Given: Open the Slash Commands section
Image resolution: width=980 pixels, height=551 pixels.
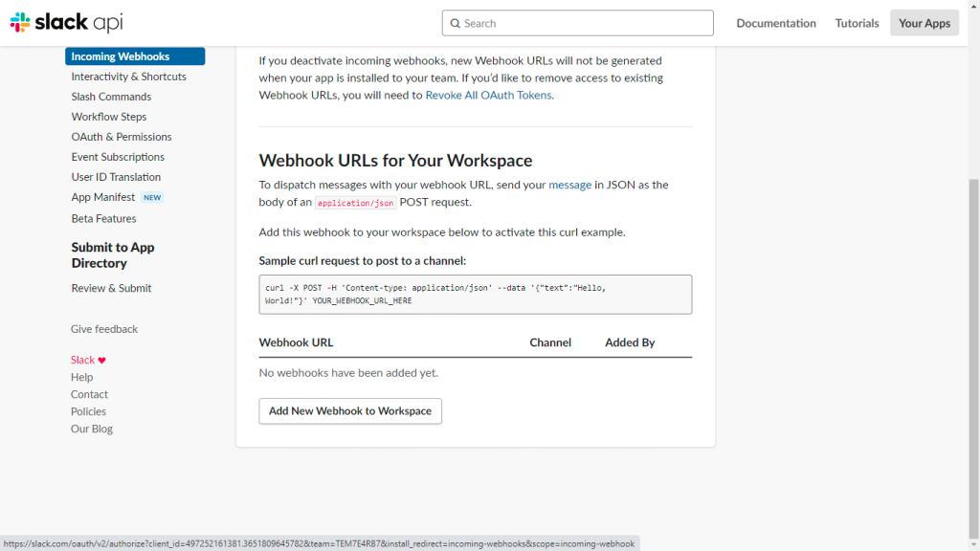Looking at the screenshot, I should (x=111, y=97).
